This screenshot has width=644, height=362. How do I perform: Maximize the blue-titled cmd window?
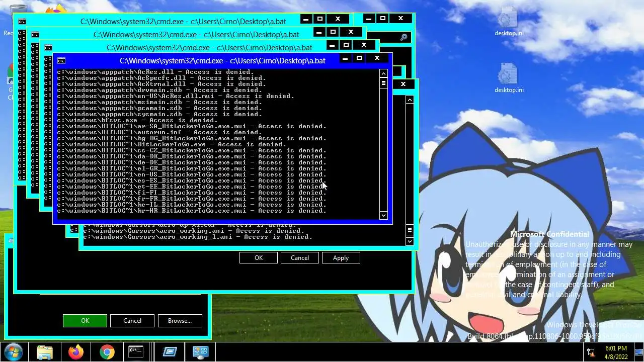click(359, 58)
